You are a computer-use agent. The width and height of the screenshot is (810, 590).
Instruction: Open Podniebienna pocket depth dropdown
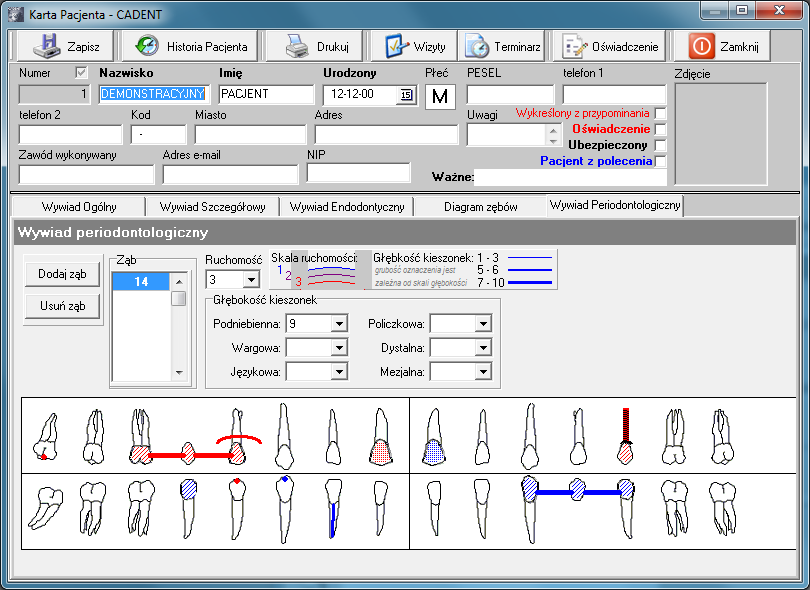pyautogui.click(x=338, y=324)
